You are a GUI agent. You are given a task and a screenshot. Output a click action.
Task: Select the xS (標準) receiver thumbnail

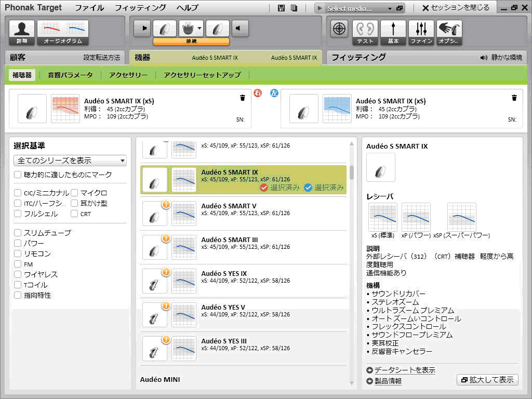click(x=383, y=217)
